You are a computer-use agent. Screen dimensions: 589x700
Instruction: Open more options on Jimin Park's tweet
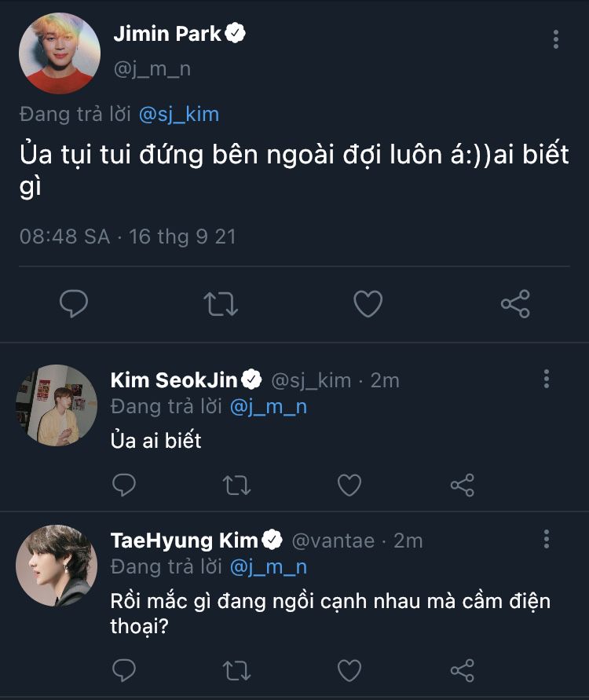(x=556, y=39)
